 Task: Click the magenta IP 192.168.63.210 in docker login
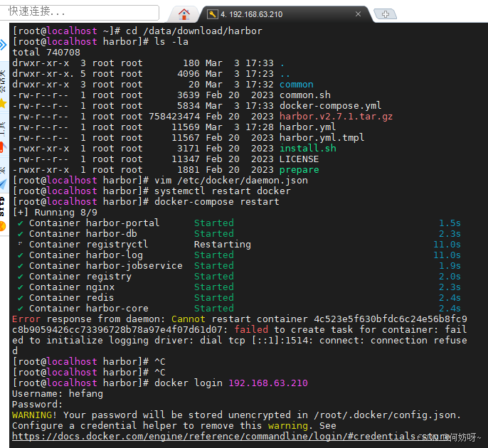coord(268,383)
